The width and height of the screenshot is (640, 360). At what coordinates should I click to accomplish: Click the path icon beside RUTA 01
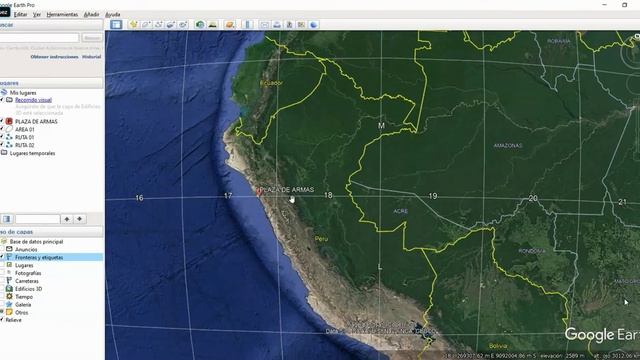(x=9, y=137)
